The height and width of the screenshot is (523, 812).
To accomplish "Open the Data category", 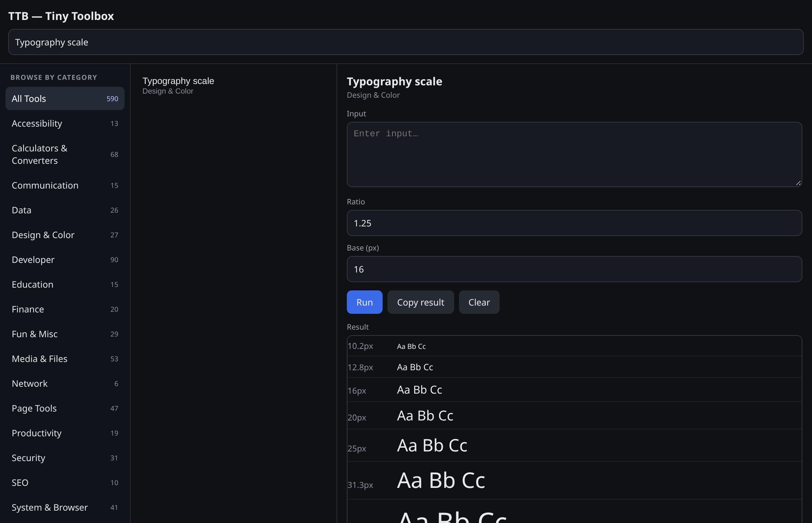I will (65, 210).
